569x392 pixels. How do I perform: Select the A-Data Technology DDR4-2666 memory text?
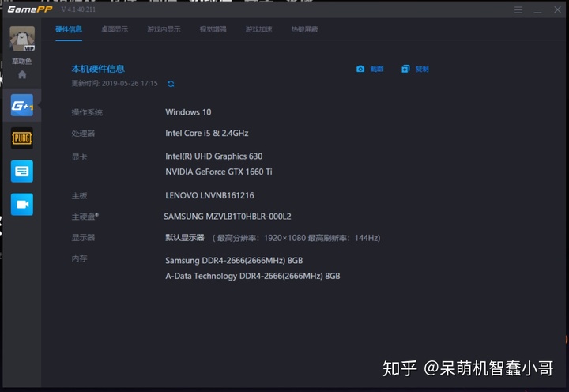click(x=253, y=276)
